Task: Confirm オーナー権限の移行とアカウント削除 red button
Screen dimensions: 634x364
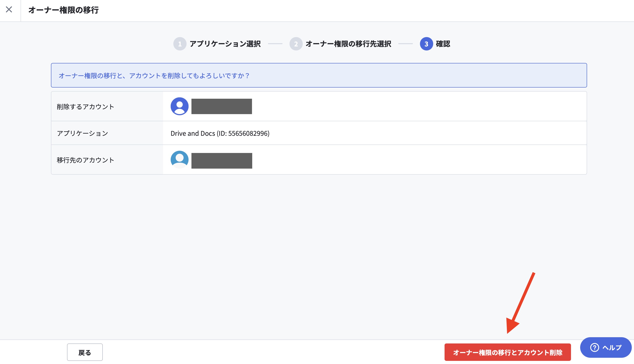Action: pos(508,352)
